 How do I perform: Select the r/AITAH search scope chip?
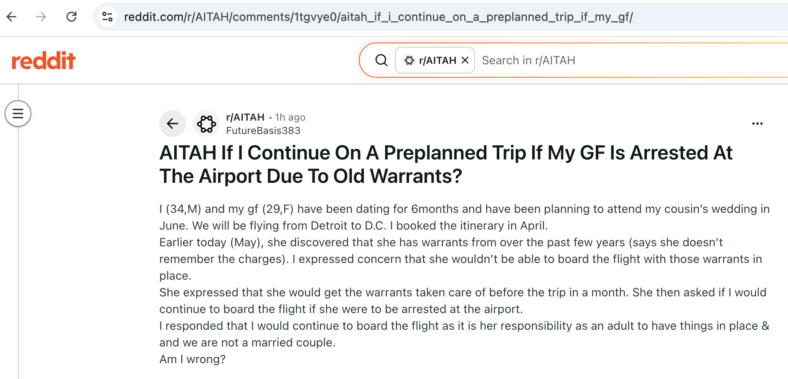point(435,60)
